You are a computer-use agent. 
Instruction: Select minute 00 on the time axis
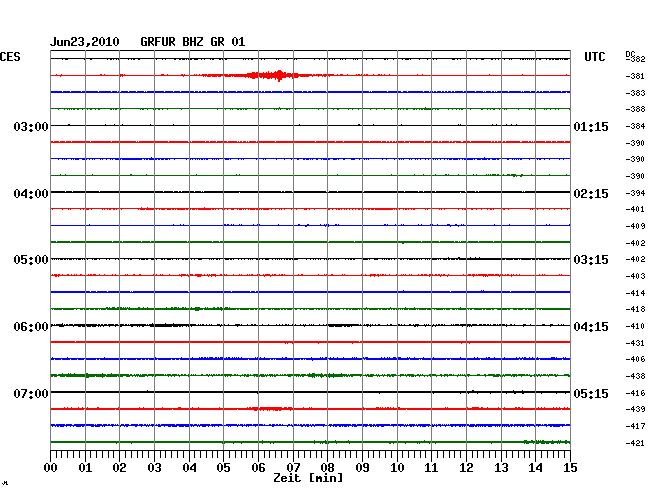click(51, 468)
